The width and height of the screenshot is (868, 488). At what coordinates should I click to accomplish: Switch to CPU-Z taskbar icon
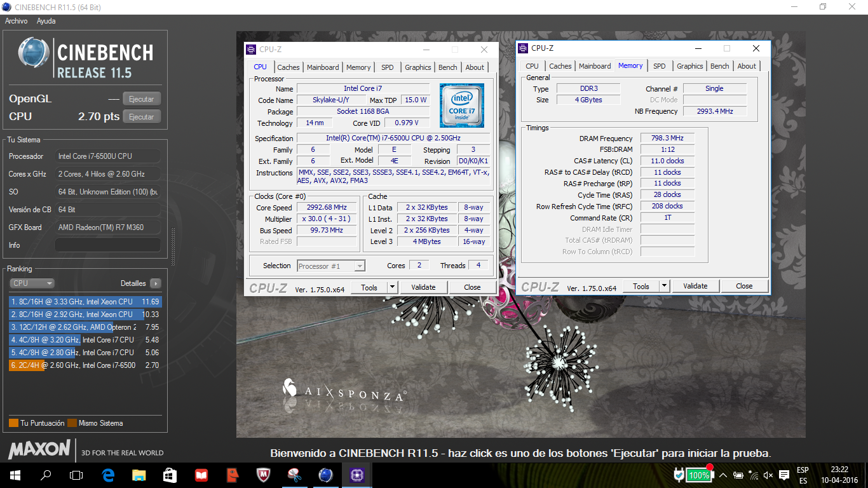point(356,475)
